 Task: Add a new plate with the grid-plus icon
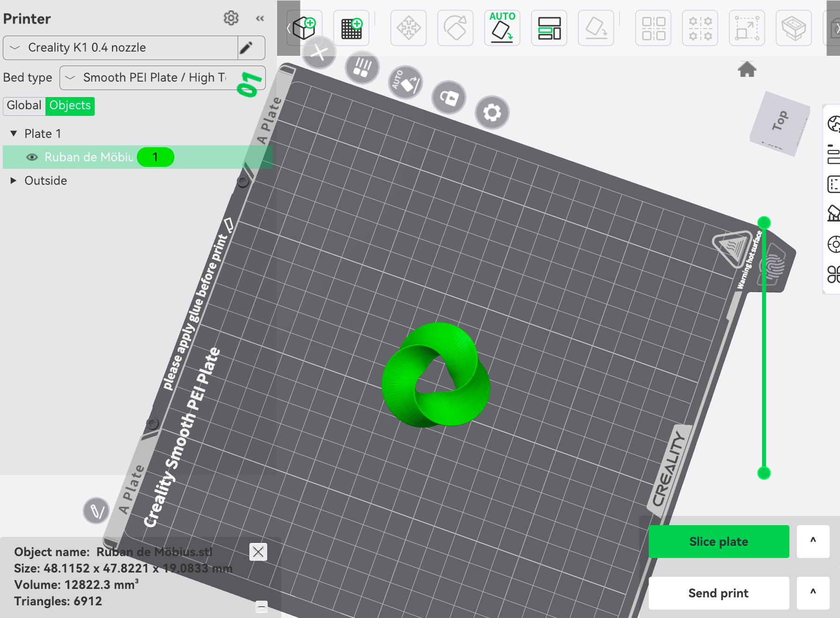[x=351, y=28]
